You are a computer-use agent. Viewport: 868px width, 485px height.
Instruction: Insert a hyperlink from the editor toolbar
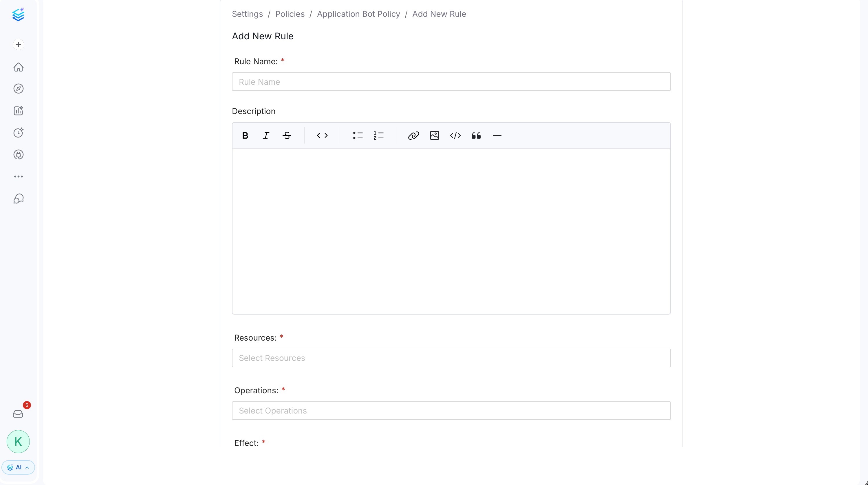413,135
